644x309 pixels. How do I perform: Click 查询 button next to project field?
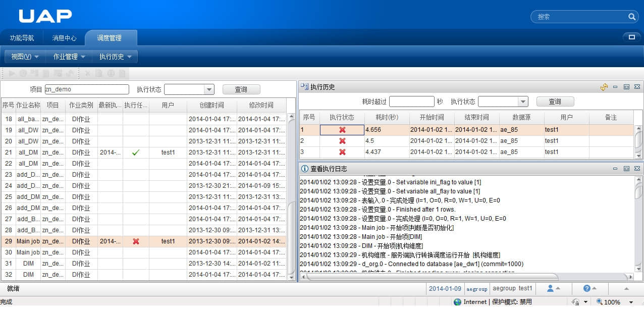(x=241, y=89)
